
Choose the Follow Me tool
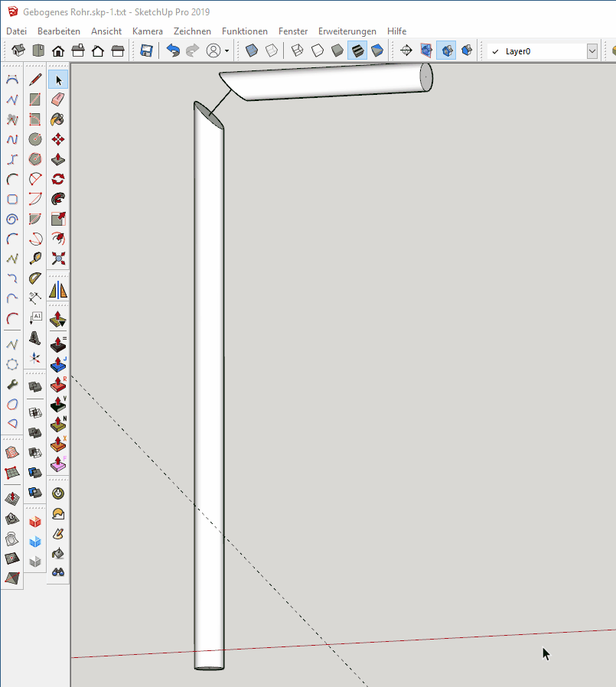coord(58,199)
